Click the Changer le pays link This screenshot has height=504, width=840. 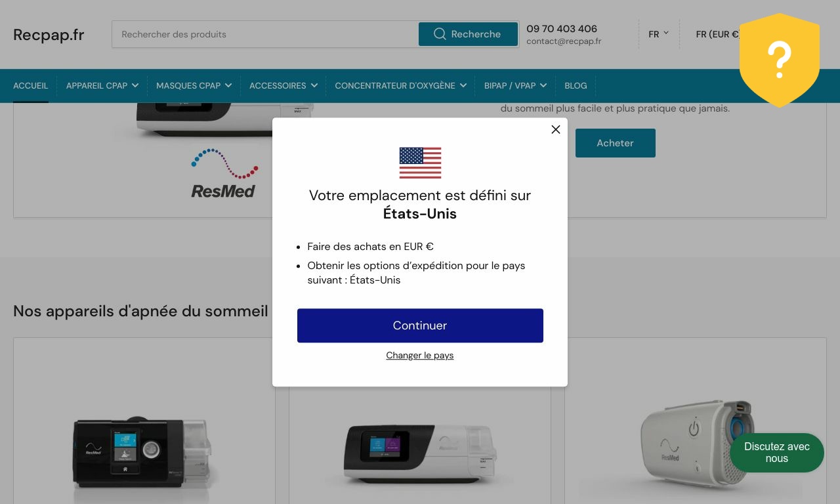click(x=420, y=355)
